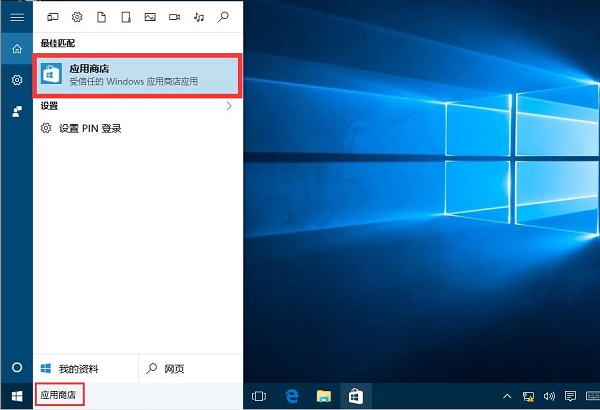Expand the 设置 category arrow
The width and height of the screenshot is (600, 410).
click(x=229, y=105)
